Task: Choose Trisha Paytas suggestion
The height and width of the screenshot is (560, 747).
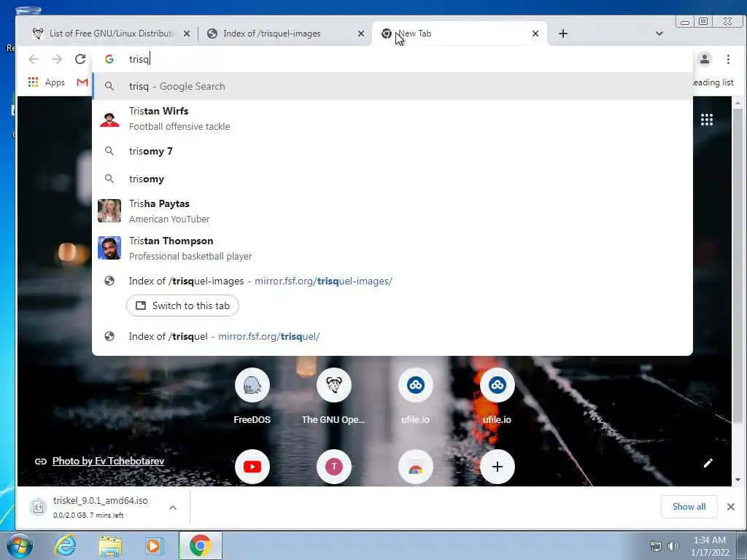Action: coord(392,211)
